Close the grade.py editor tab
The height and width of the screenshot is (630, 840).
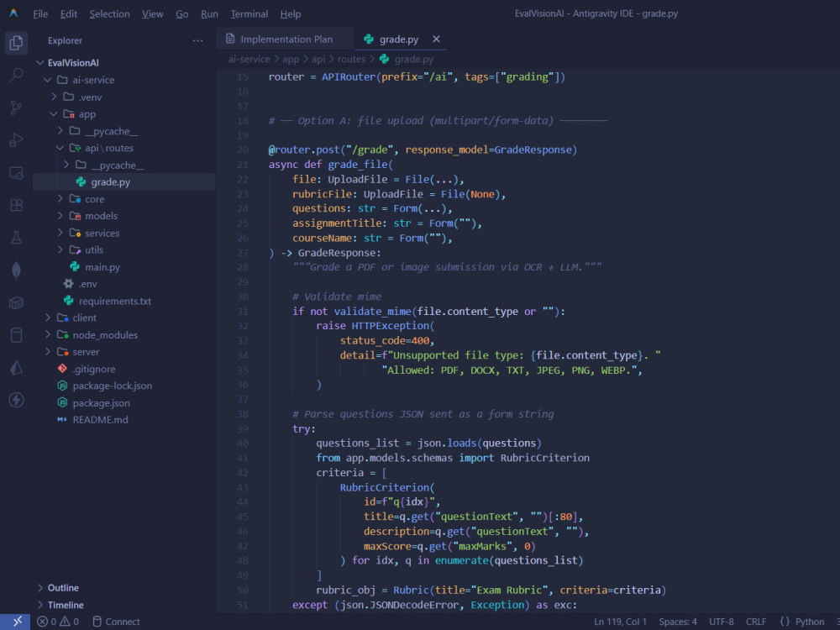pos(436,39)
